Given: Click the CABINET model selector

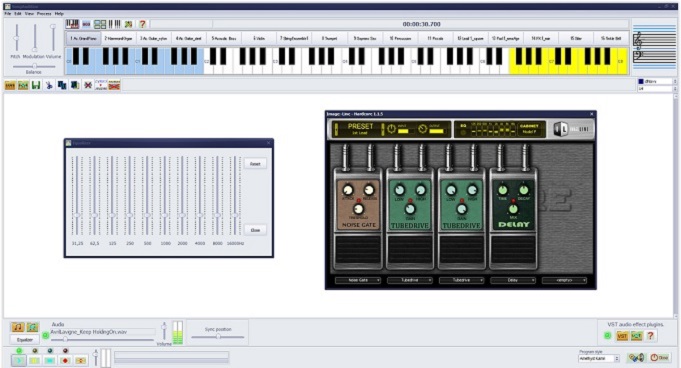Looking at the screenshot, I should 529,129.
